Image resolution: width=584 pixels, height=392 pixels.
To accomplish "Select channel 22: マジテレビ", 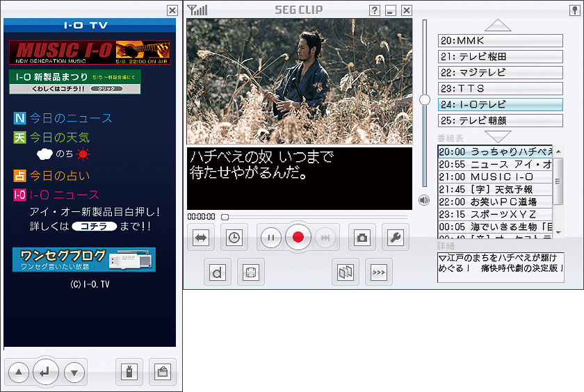I will point(500,72).
